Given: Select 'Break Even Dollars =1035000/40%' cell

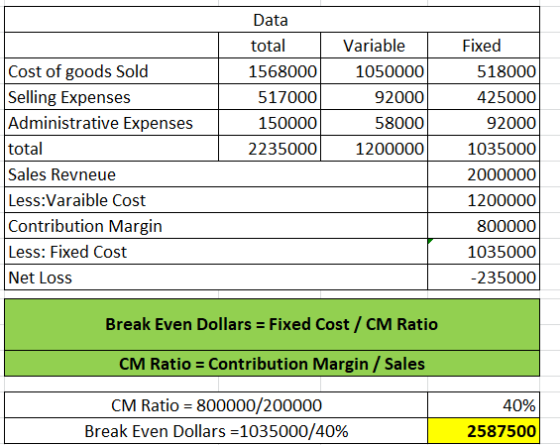Looking at the screenshot, I should pyautogui.click(x=216, y=430).
